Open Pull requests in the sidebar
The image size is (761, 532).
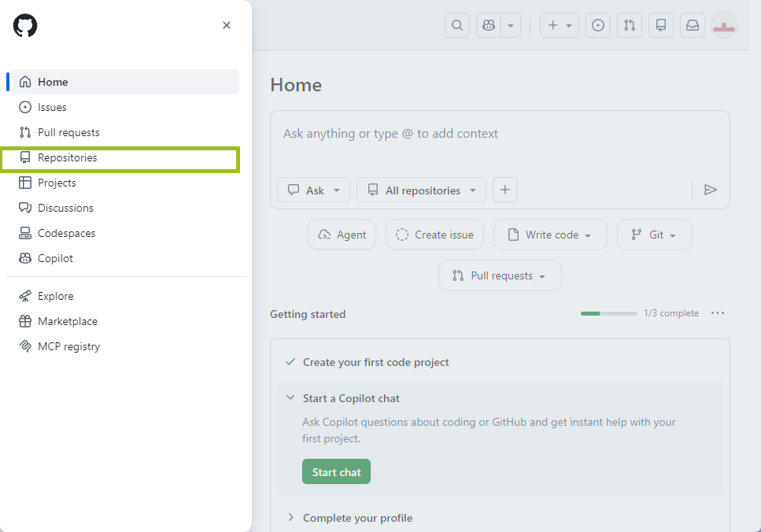pyautogui.click(x=126, y=132)
